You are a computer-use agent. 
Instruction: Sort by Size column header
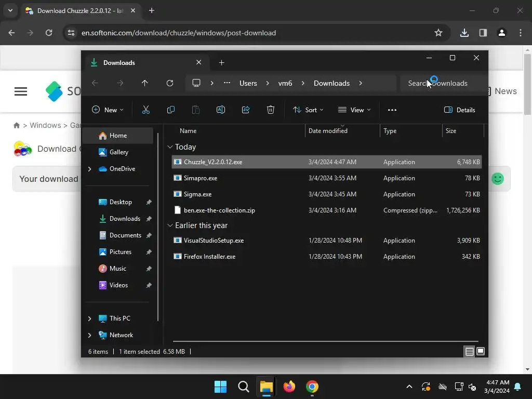tap(463, 131)
